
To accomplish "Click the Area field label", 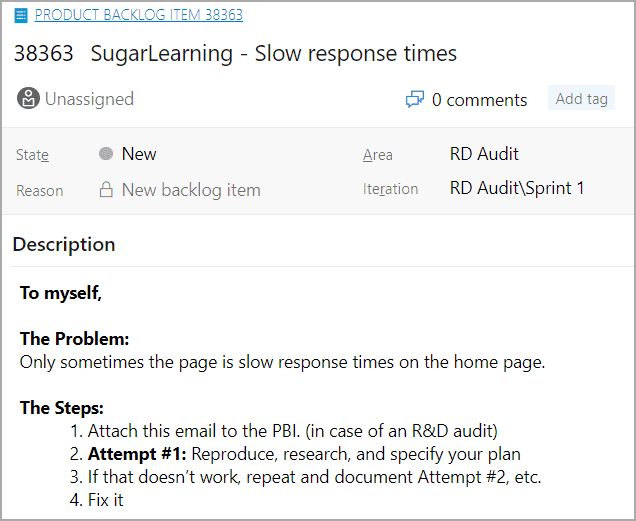I will click(377, 155).
